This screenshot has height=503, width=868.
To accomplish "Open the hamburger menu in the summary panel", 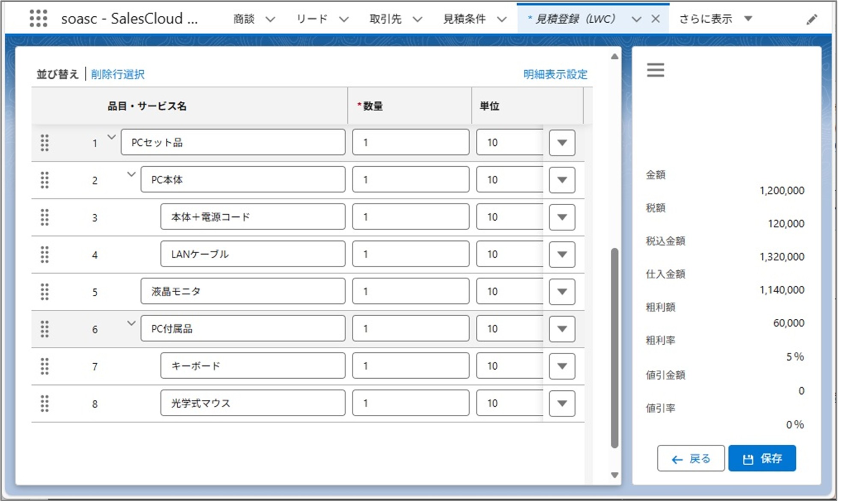I will tap(655, 70).
